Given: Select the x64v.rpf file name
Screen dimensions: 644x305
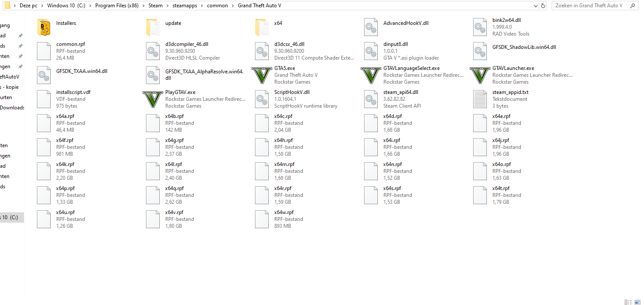Looking at the screenshot, I should [x=174, y=212].
